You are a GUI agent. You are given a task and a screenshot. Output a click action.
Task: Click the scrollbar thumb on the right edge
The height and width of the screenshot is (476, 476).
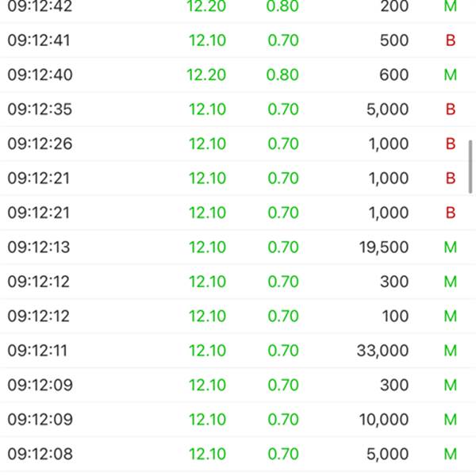click(471, 167)
